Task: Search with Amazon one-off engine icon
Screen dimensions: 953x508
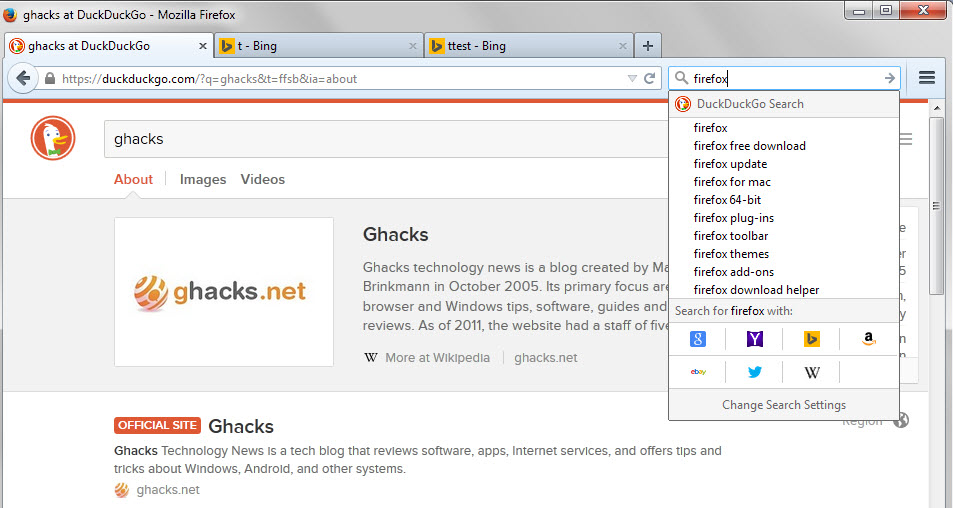Action: tap(869, 339)
